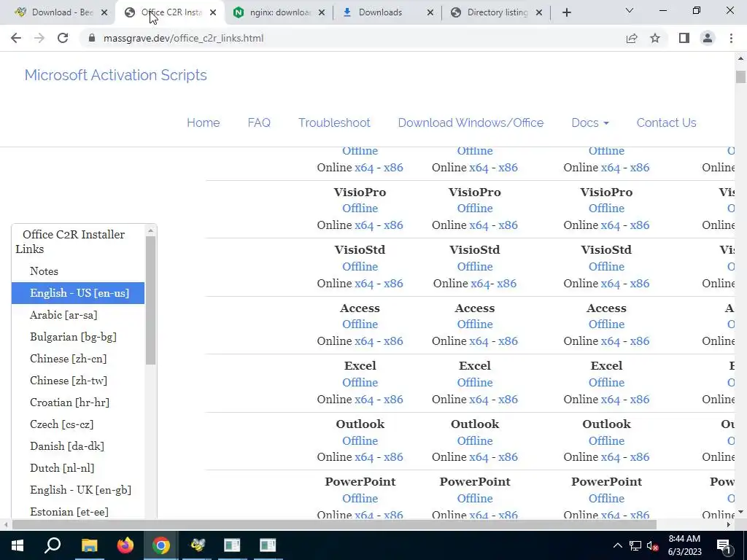Share this page icon in address bar

coord(632,38)
